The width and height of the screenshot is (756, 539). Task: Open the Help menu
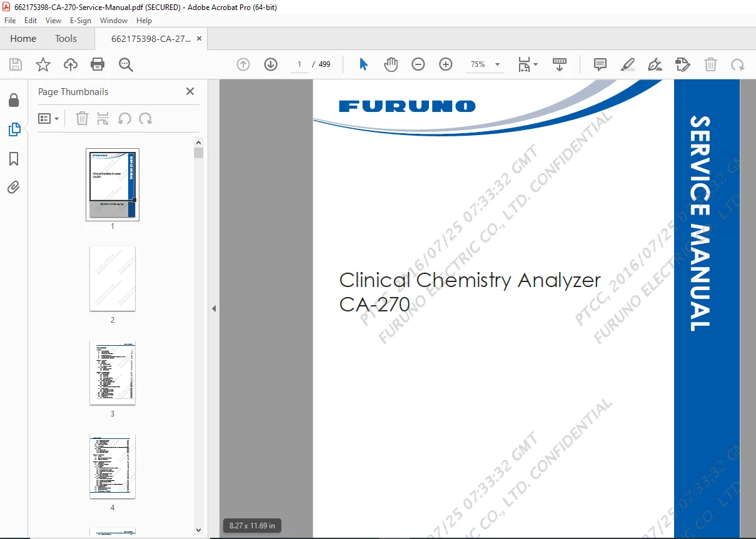pyautogui.click(x=144, y=21)
